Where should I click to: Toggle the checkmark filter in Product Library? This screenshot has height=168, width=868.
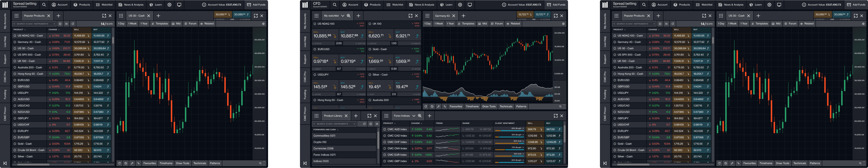[371, 124]
